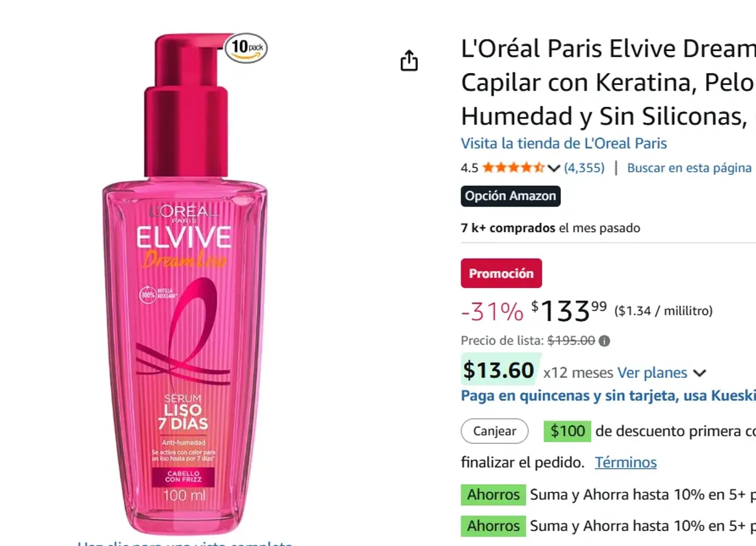
Task: Visit the L'Oreal Paris store link
Action: point(564,143)
